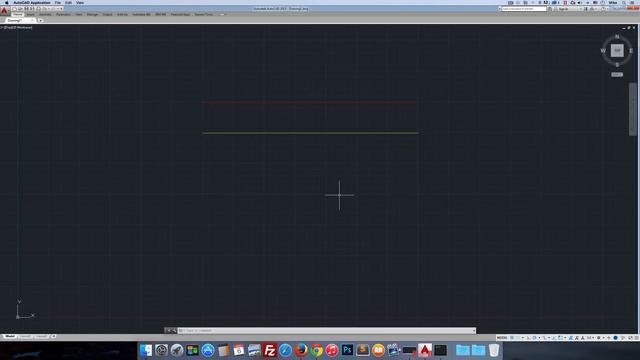Switch to the Insert ribbon tab
The width and height of the screenshot is (640, 360).
pyautogui.click(x=31, y=14)
